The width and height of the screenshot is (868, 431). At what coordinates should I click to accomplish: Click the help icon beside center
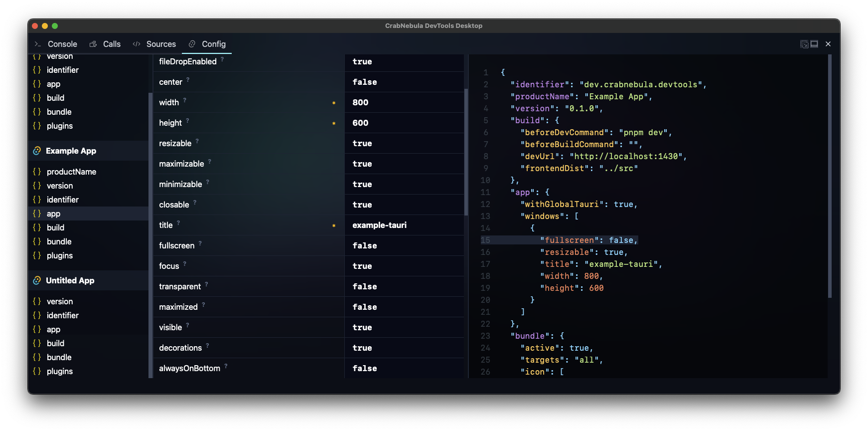pyautogui.click(x=188, y=79)
